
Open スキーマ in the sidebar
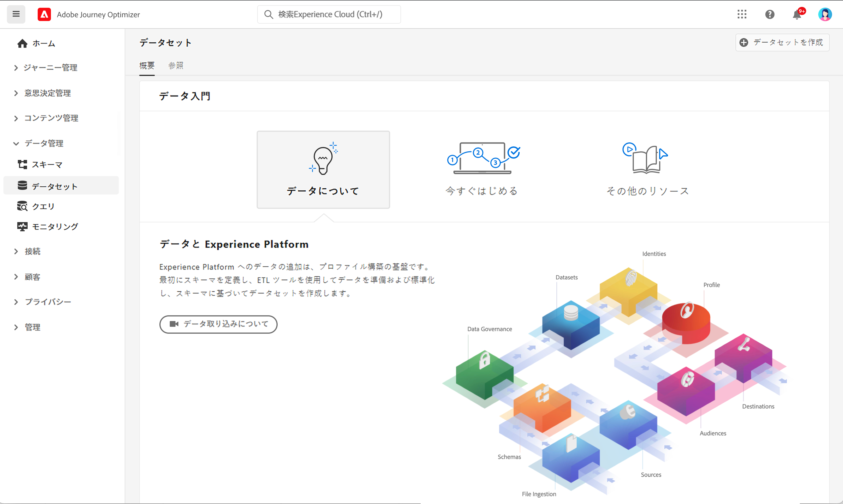[47, 165]
